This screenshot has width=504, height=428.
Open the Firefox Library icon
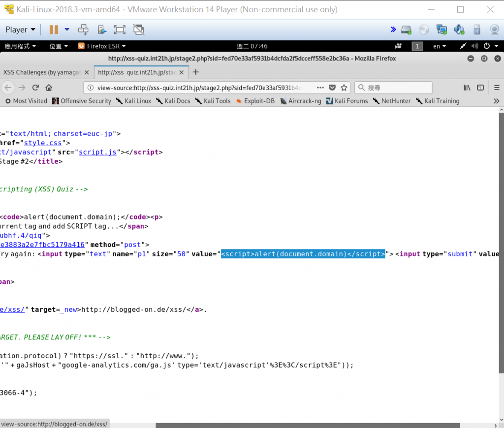point(467,88)
